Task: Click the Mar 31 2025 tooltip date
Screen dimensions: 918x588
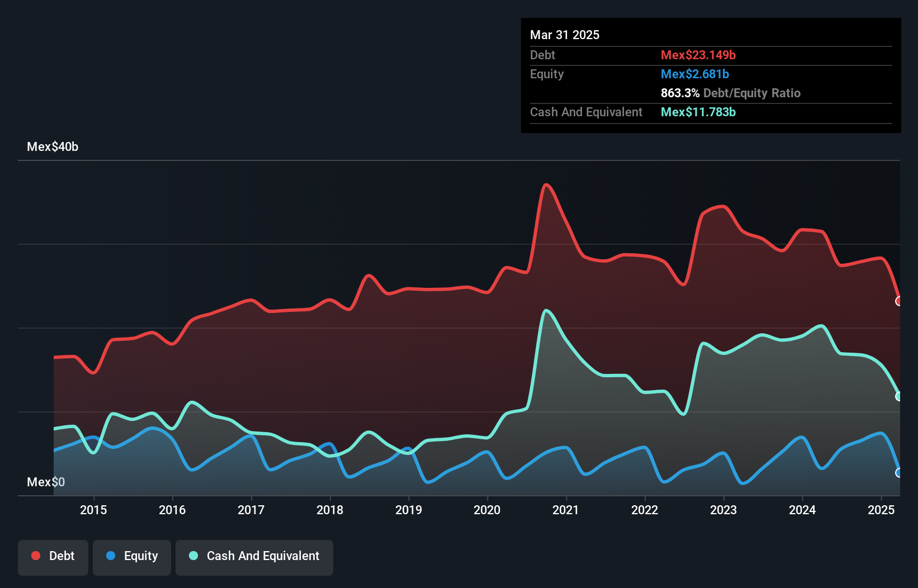Action: (565, 35)
